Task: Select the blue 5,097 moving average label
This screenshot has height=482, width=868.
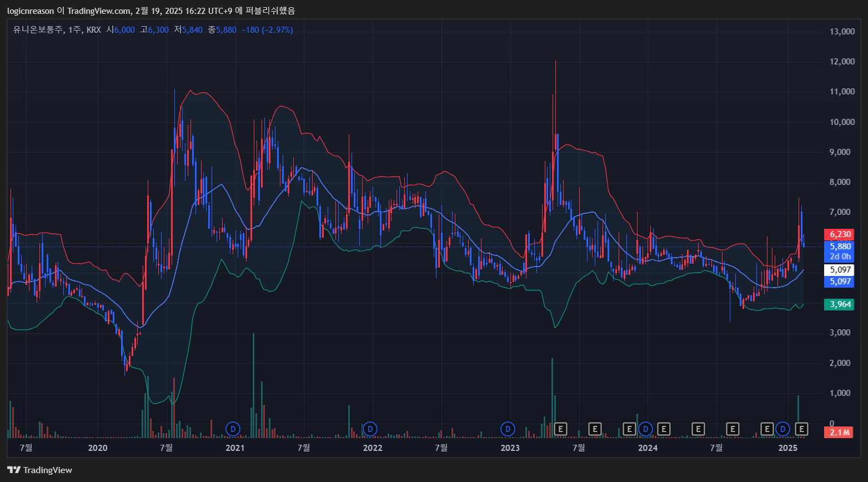Action: point(840,282)
